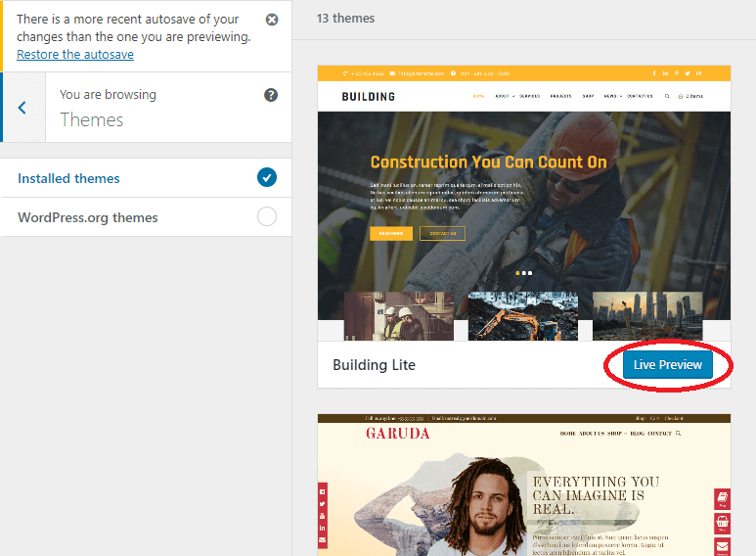The height and width of the screenshot is (556, 756).
Task: Click the checkmark icon beside Installed themes
Action: click(267, 177)
